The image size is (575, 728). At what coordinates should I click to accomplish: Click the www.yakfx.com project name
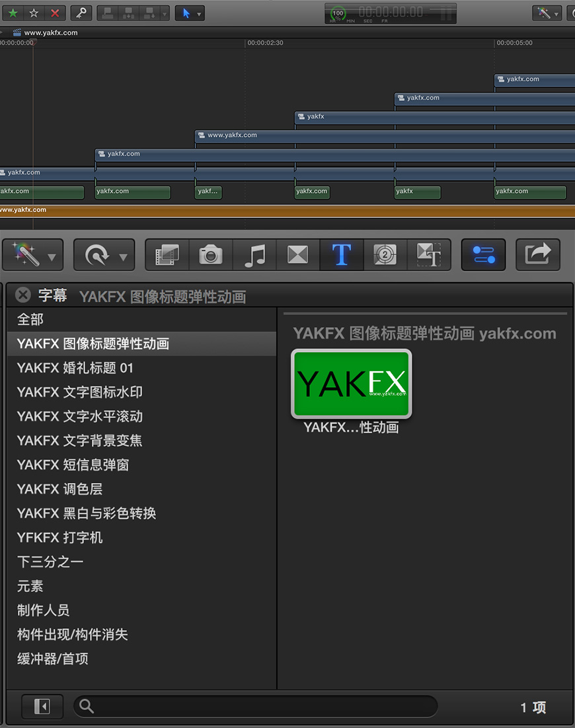click(x=51, y=32)
